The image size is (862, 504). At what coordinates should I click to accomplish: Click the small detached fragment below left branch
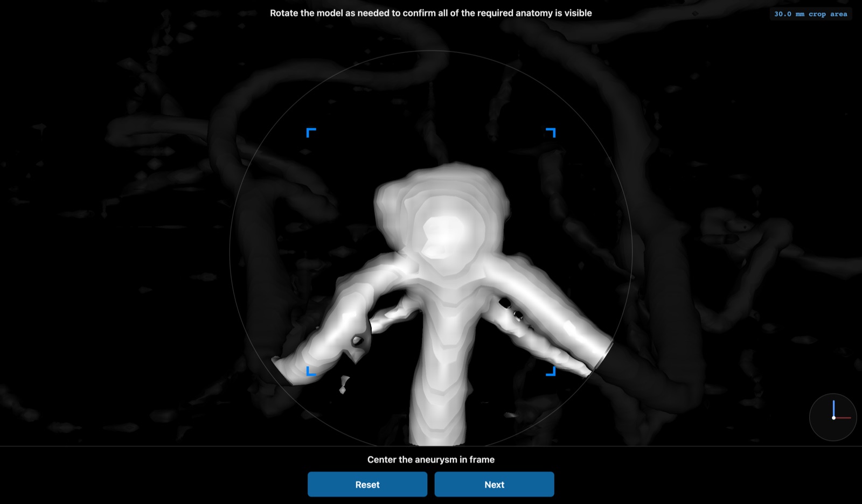coord(343,384)
